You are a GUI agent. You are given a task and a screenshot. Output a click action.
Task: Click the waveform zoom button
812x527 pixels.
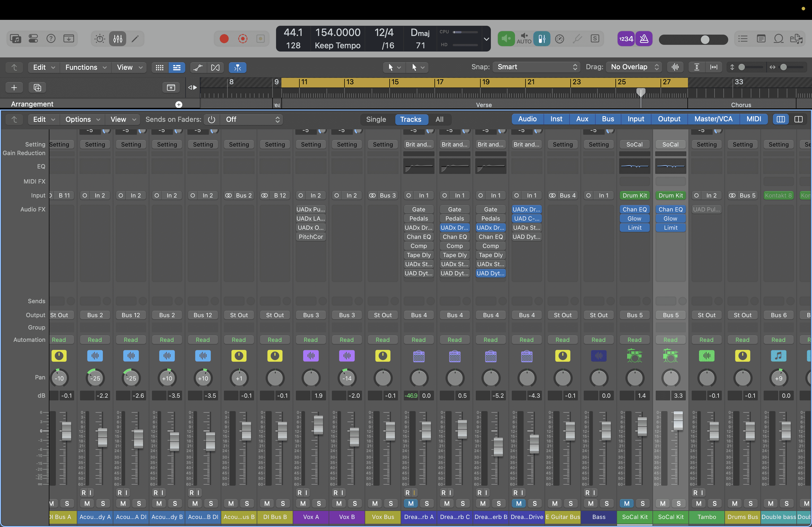675,67
